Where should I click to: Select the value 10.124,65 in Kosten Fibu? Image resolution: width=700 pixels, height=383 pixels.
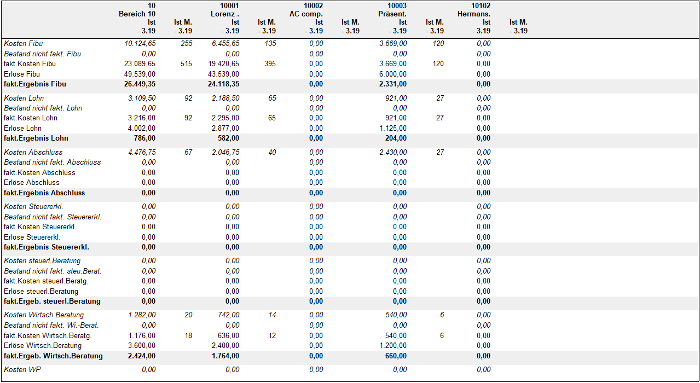[x=140, y=44]
